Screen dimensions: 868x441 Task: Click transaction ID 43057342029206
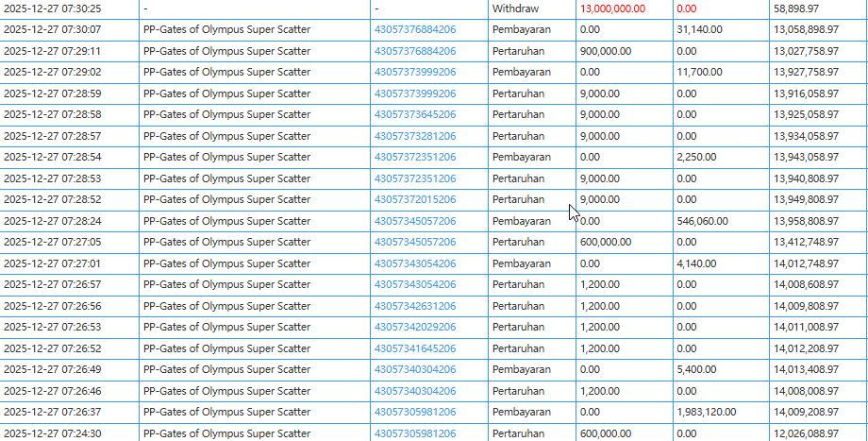[x=415, y=327]
